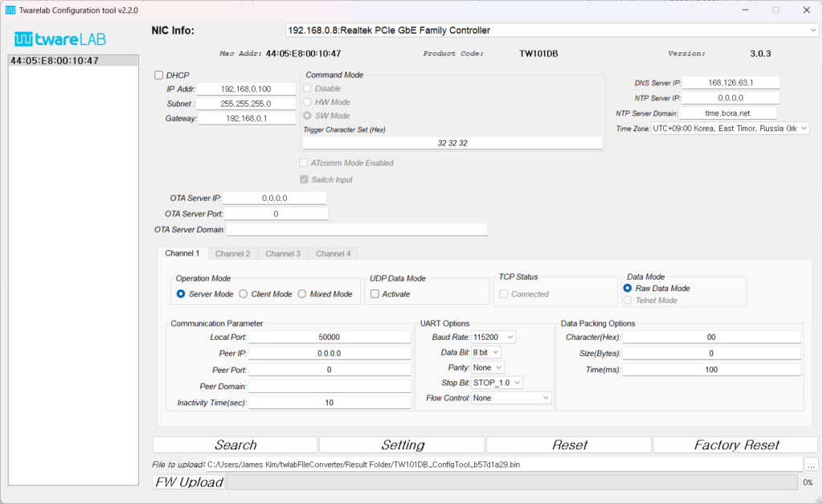Expand the Time Zone dropdown
The width and height of the screenshot is (823, 504).
(730, 129)
